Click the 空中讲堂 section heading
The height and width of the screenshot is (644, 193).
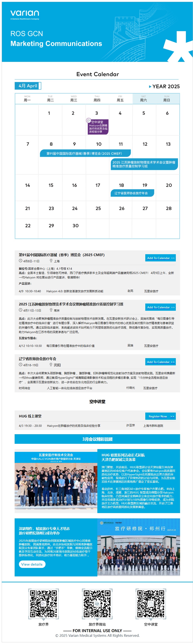coord(97,401)
